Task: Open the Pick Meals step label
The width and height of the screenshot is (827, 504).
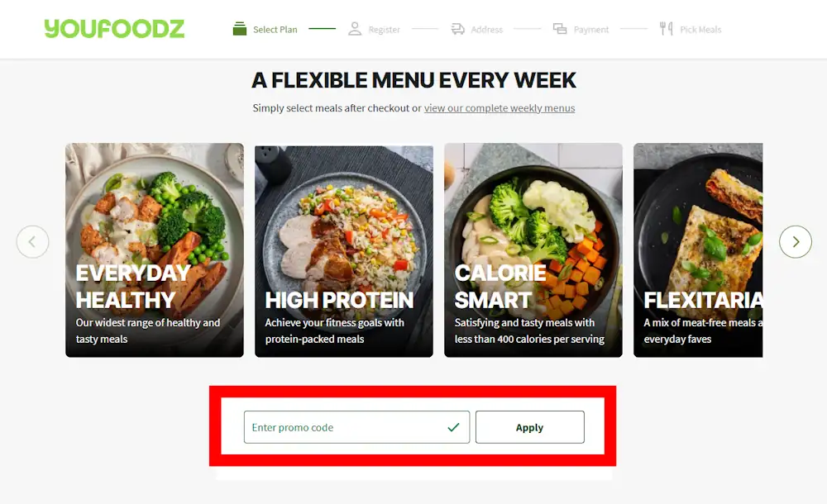Action: [700, 30]
